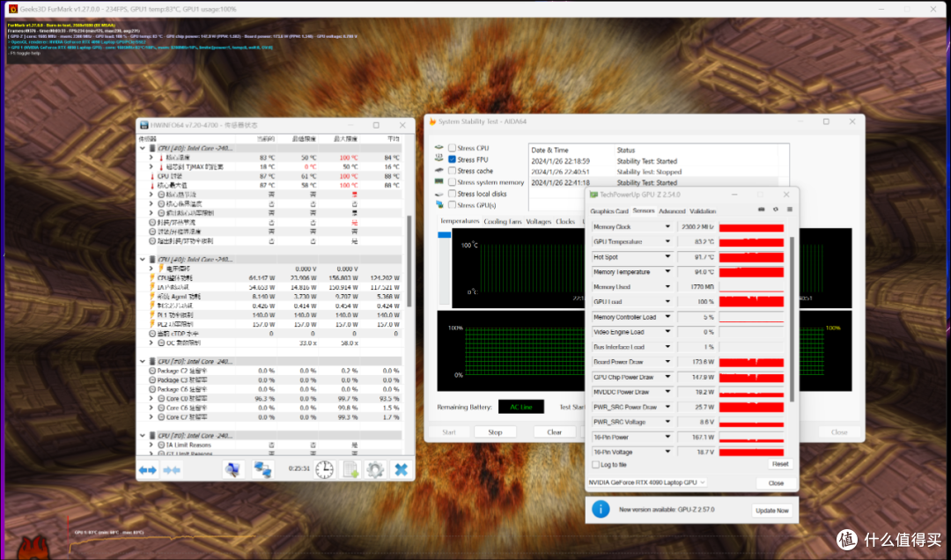Click Start button in AIDA64
Image resolution: width=951 pixels, height=560 pixels.
[449, 432]
